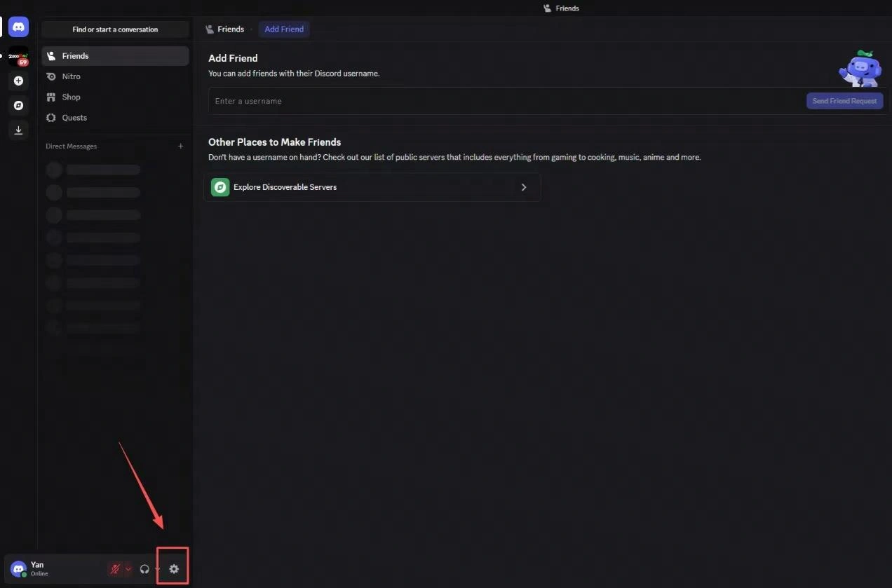The image size is (892, 588).
Task: Focus the Enter a username field
Action: tap(506, 101)
